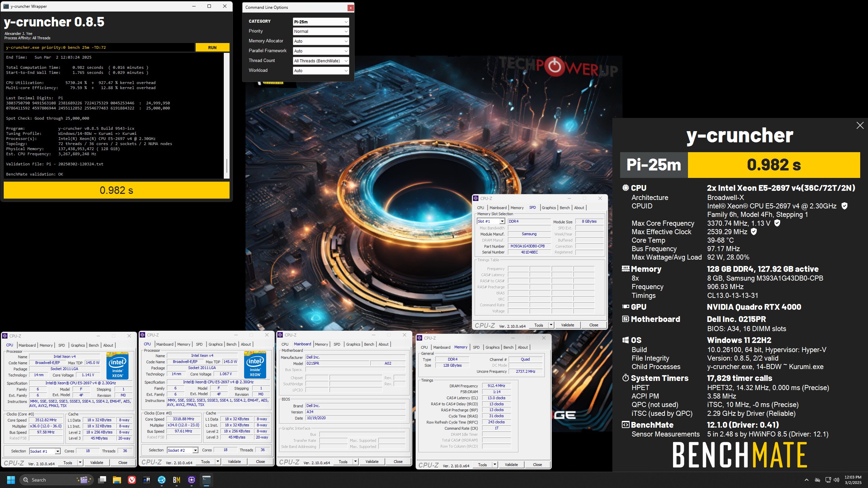Open the Socket #2 Selection dropdown

182,450
